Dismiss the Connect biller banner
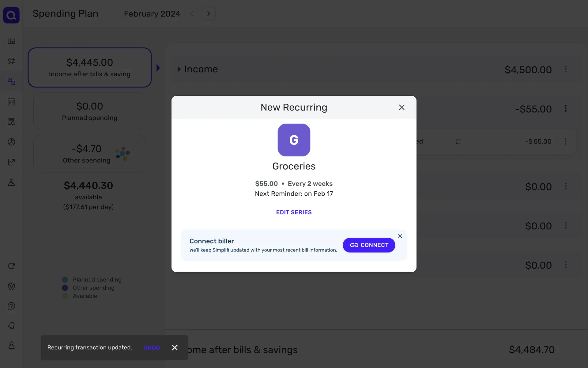Viewport: 588px width, 368px height. tap(400, 236)
